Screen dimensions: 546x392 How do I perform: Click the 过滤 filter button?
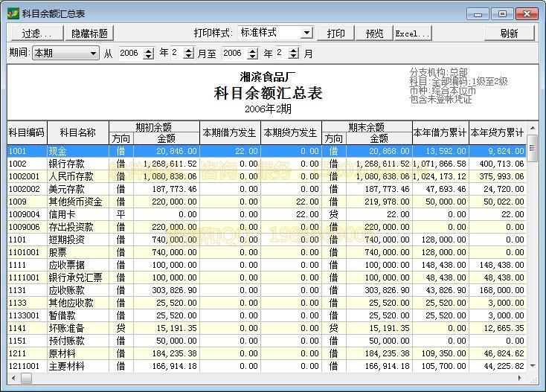(36, 33)
